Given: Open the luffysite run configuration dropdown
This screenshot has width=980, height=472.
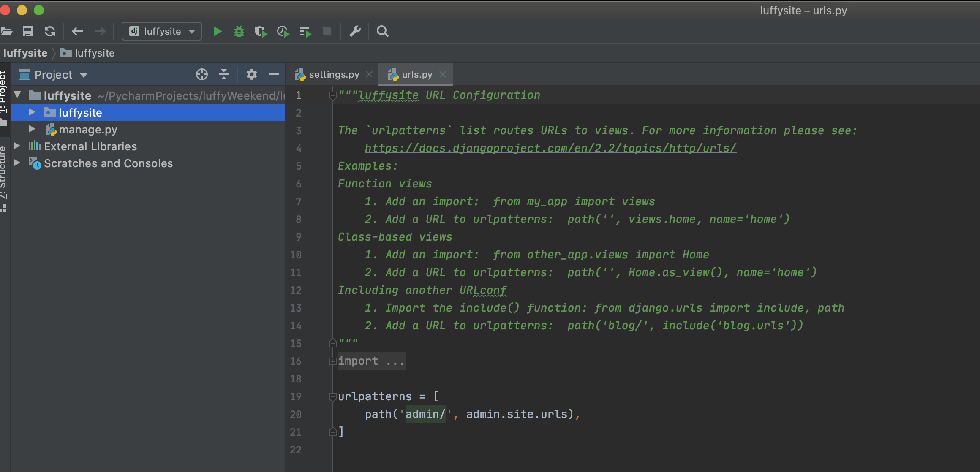Looking at the screenshot, I should pyautogui.click(x=162, y=31).
